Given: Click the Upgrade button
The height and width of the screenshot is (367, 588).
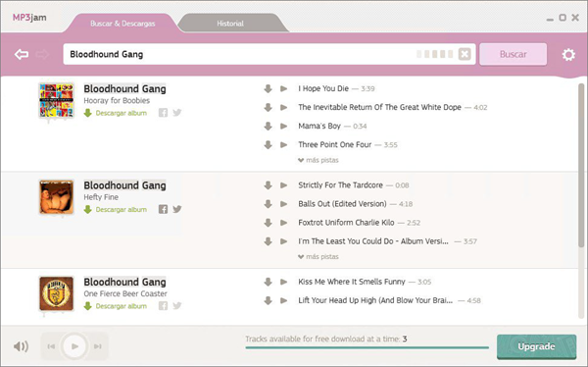Looking at the screenshot, I should tap(536, 346).
